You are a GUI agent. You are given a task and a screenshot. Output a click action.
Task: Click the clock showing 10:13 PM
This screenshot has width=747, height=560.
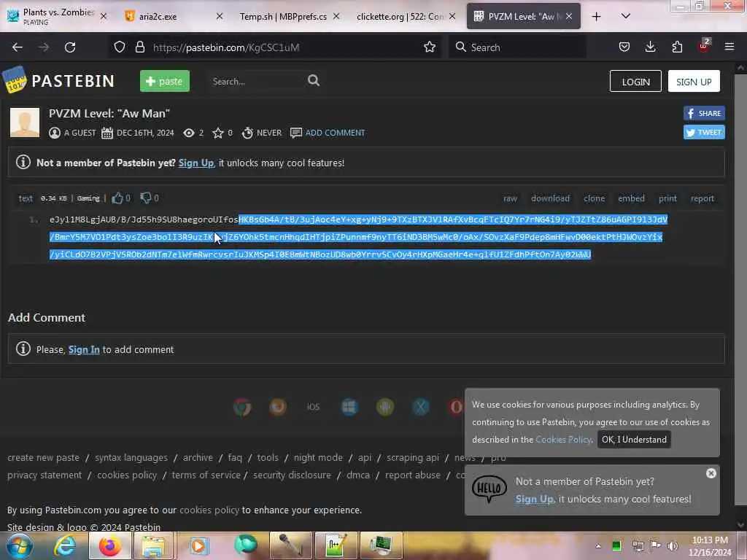point(709,540)
